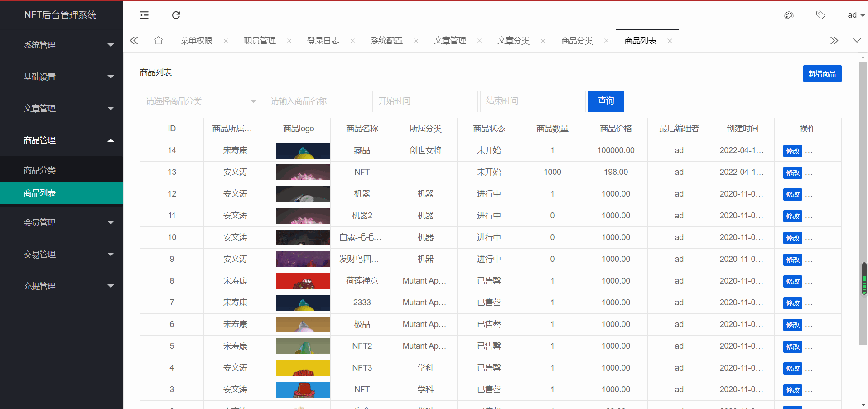868x409 pixels.
Task: Click the 查询 search button
Action: 606,101
